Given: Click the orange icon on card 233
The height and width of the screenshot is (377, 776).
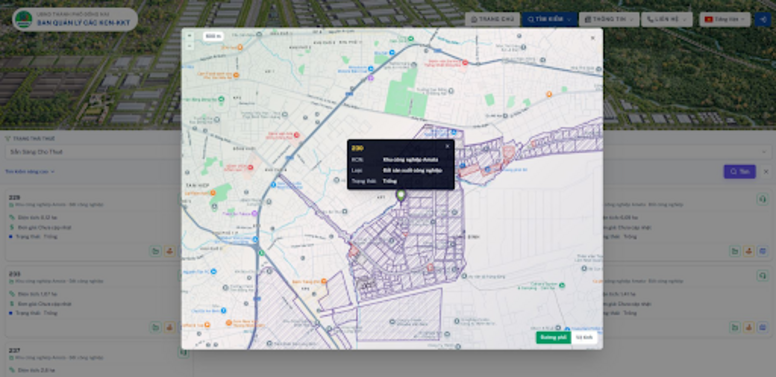Looking at the screenshot, I should 169,328.
